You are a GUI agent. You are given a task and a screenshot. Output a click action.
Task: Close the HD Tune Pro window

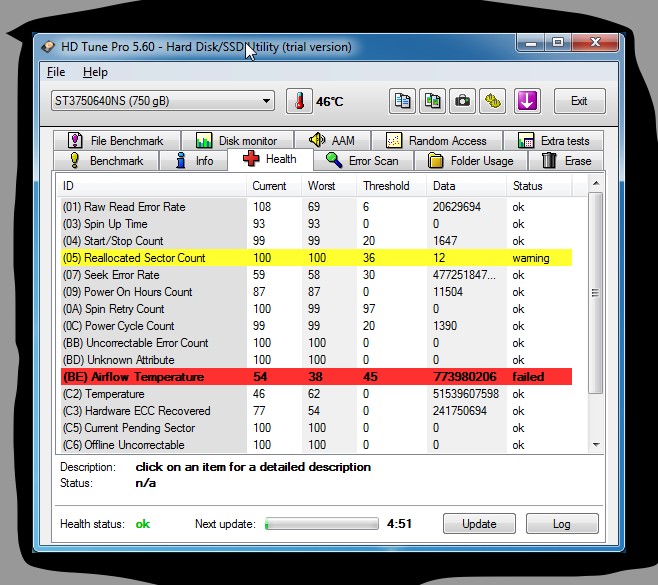point(595,42)
